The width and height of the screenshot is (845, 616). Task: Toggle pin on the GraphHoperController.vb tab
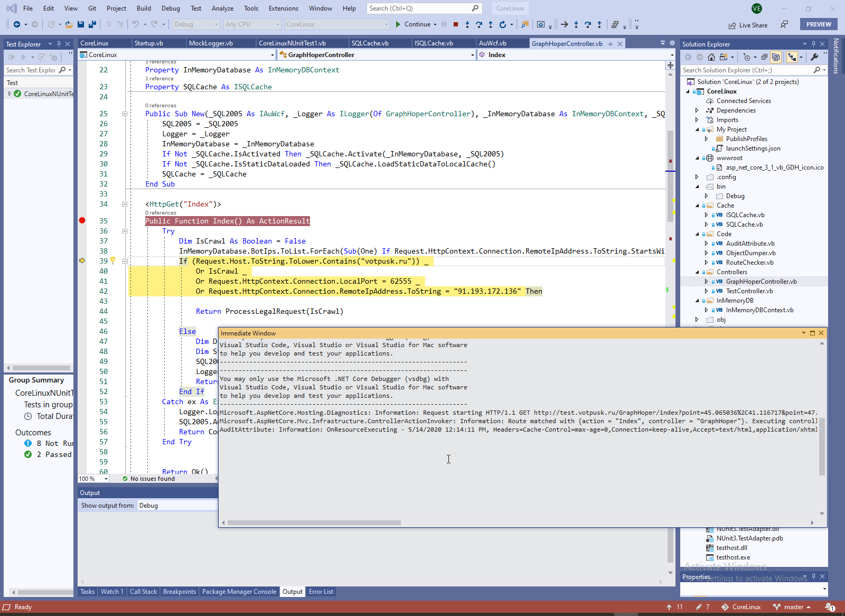[611, 44]
